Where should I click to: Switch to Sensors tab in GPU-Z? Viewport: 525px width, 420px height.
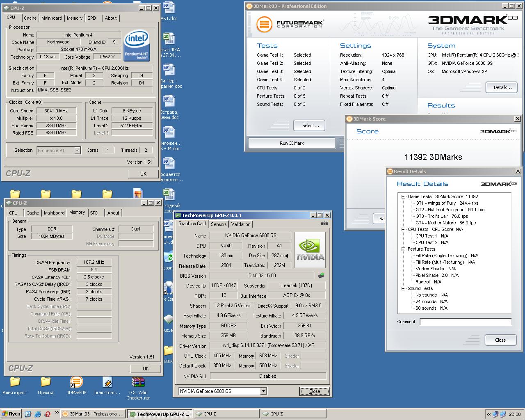219,224
